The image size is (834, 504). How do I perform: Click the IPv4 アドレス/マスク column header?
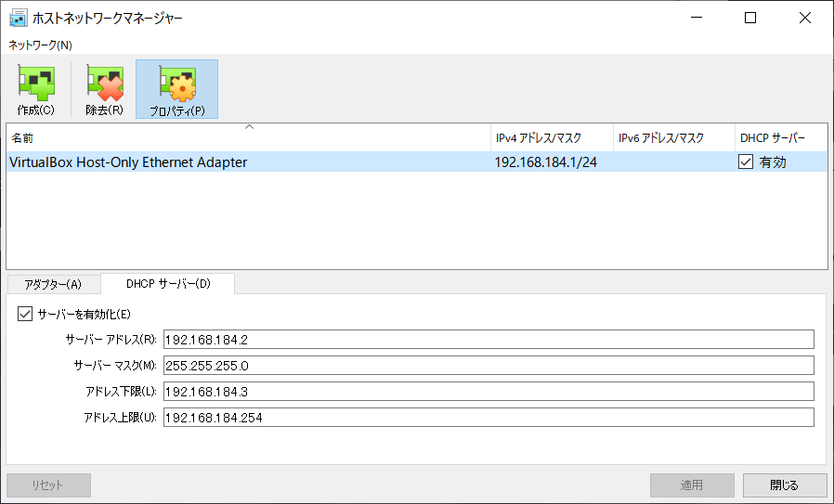click(552, 137)
